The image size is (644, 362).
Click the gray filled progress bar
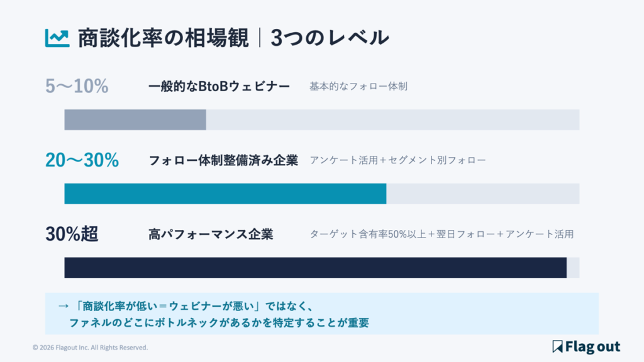click(x=135, y=119)
